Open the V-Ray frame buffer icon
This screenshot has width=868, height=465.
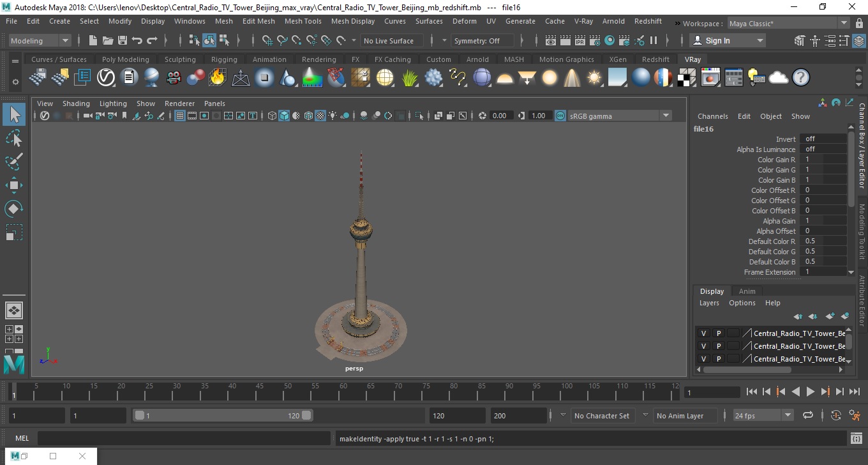(710, 78)
